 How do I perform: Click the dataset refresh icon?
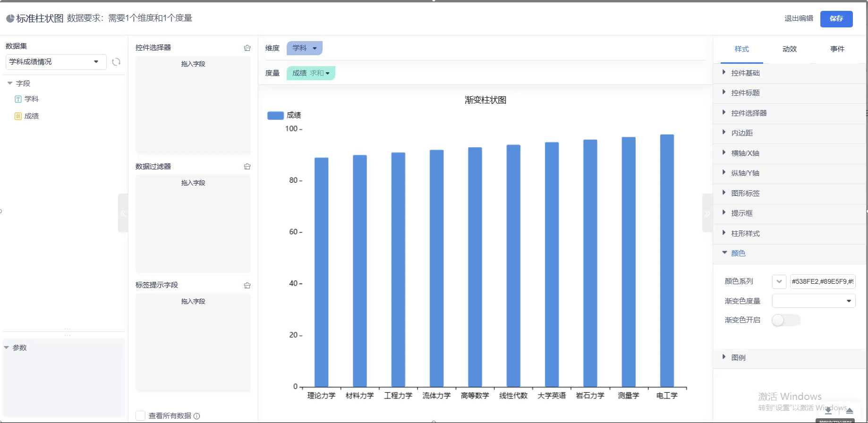point(116,62)
